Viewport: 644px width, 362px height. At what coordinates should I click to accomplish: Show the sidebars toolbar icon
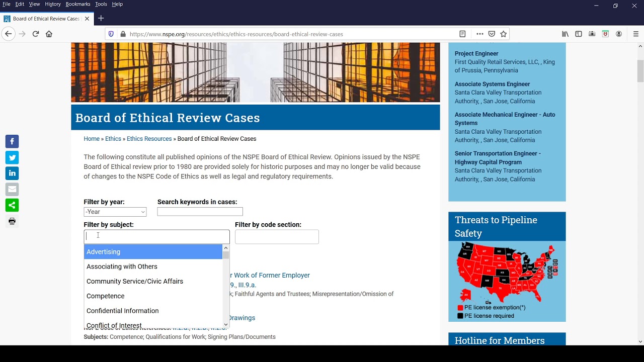click(579, 34)
